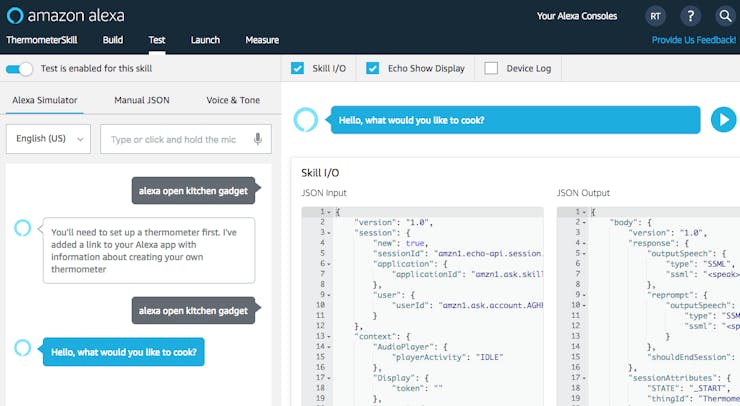This screenshot has height=406, width=740.
Task: Open the RT user account menu
Action: tap(656, 16)
